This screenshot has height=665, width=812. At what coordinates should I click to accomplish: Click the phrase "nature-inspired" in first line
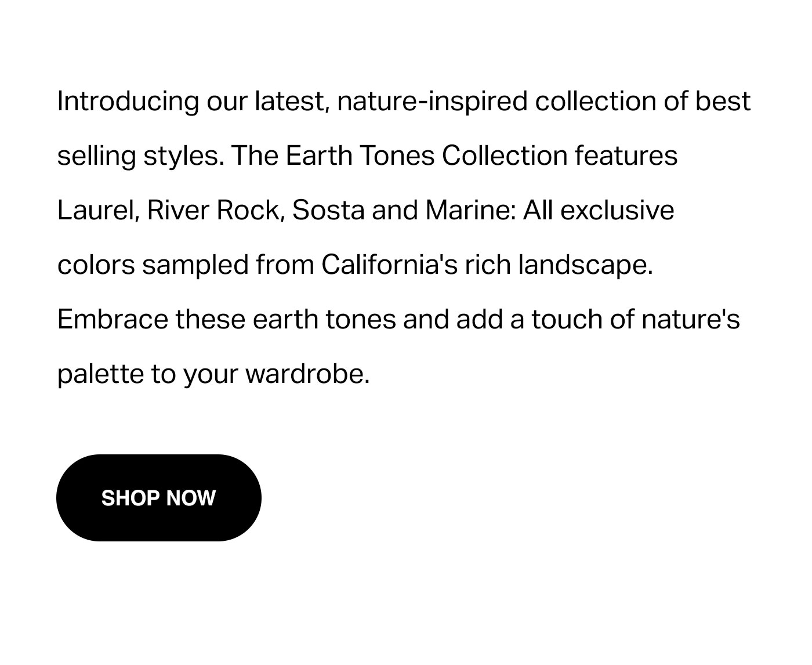click(432, 102)
